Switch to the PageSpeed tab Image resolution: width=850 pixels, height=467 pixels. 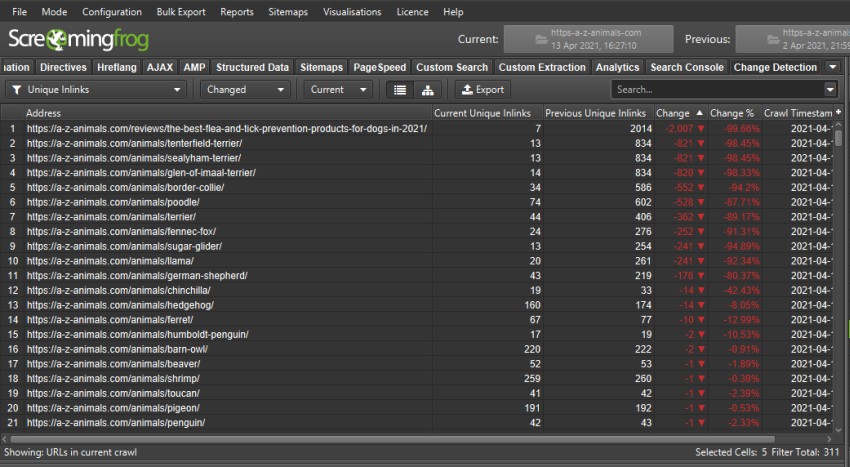pos(379,67)
